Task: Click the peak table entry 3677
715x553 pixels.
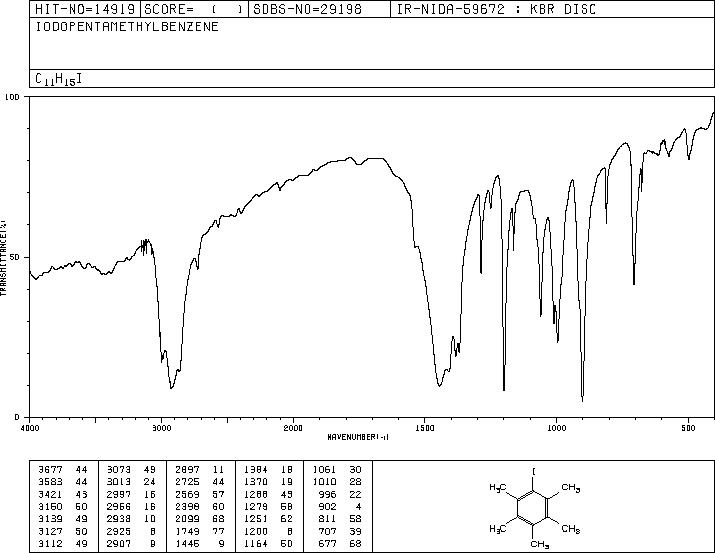Action: (x=50, y=469)
